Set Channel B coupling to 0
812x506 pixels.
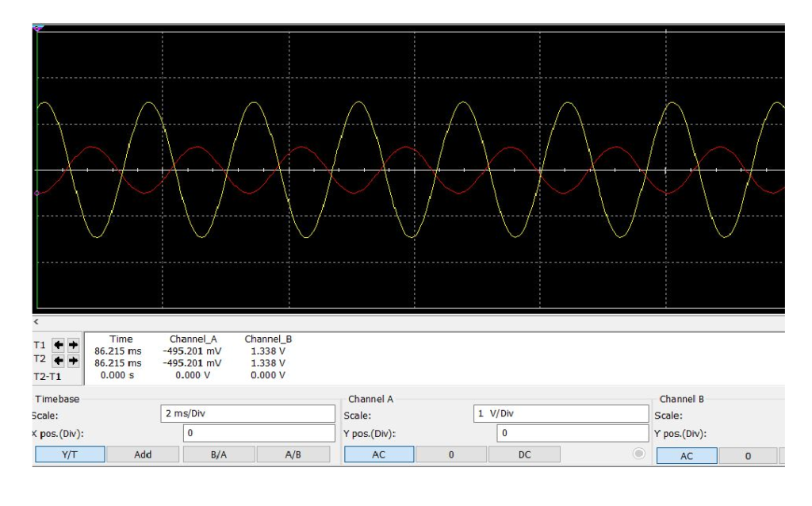click(748, 456)
